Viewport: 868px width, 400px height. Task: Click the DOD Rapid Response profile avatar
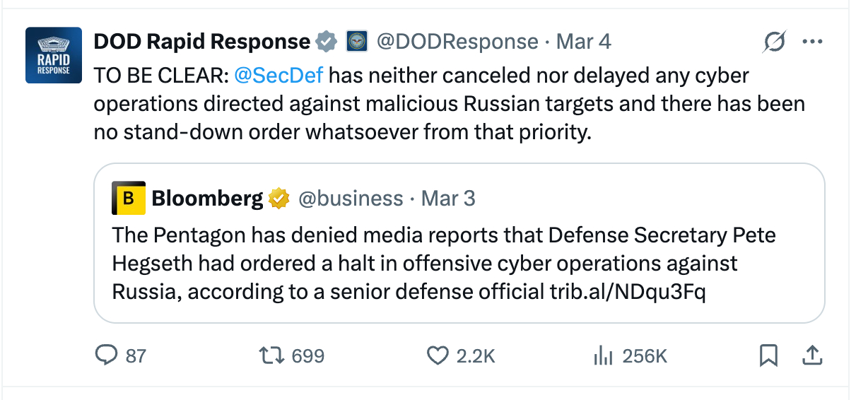click(x=54, y=56)
